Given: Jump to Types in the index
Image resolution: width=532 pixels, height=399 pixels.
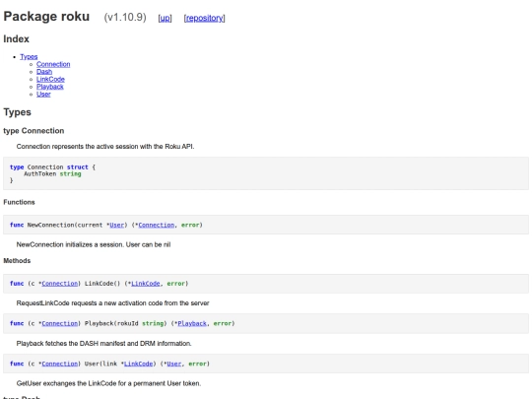Looking at the screenshot, I should pos(29,57).
